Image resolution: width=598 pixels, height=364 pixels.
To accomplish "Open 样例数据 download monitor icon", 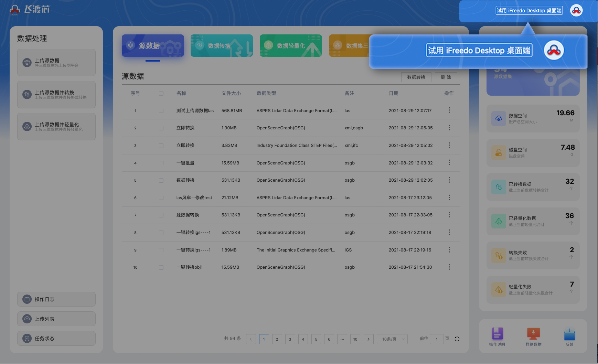I will pyautogui.click(x=533, y=333).
